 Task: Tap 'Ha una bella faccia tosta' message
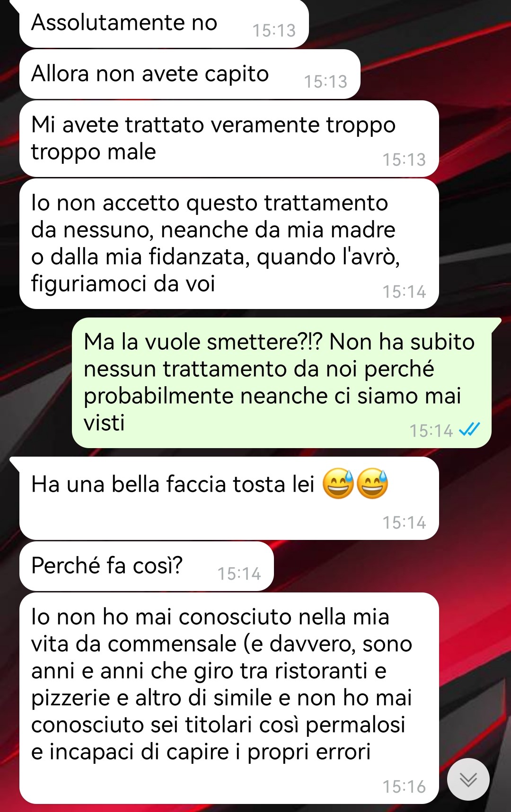(229, 498)
